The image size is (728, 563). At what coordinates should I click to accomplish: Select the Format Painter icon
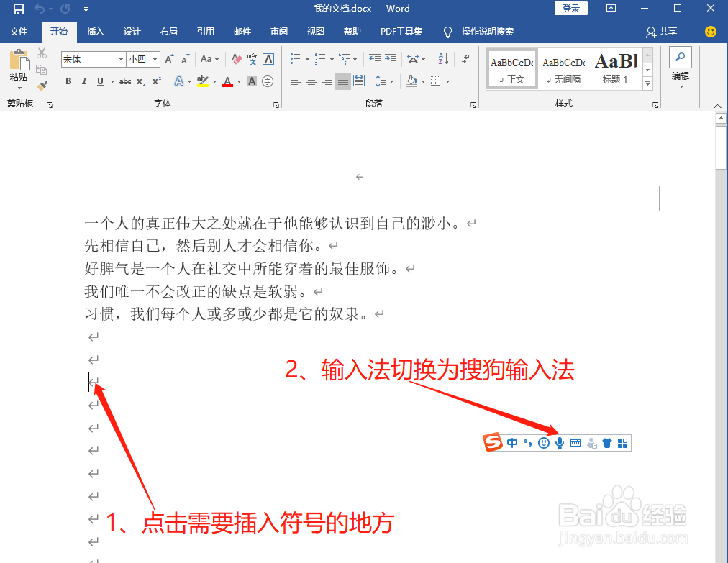point(42,85)
